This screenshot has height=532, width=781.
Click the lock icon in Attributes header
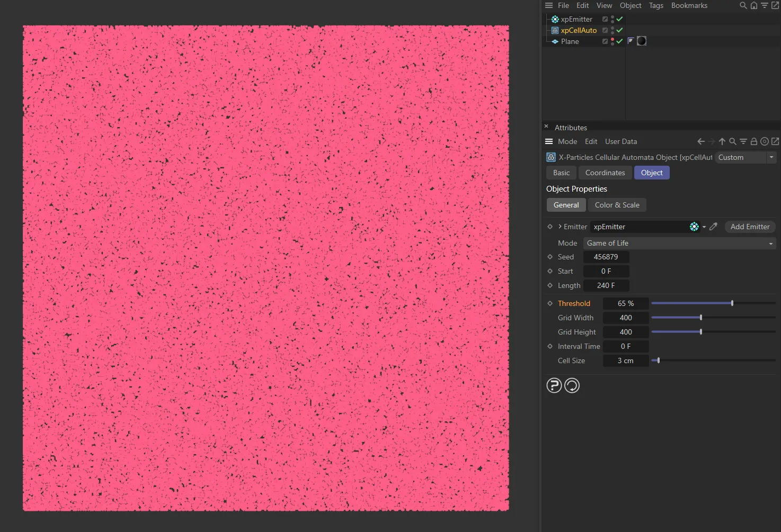753,141
